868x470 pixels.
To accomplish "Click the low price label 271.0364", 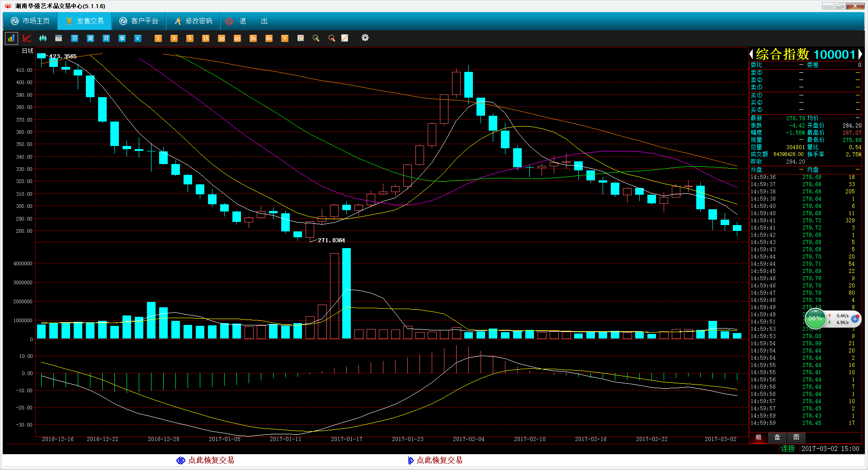I will tap(331, 240).
